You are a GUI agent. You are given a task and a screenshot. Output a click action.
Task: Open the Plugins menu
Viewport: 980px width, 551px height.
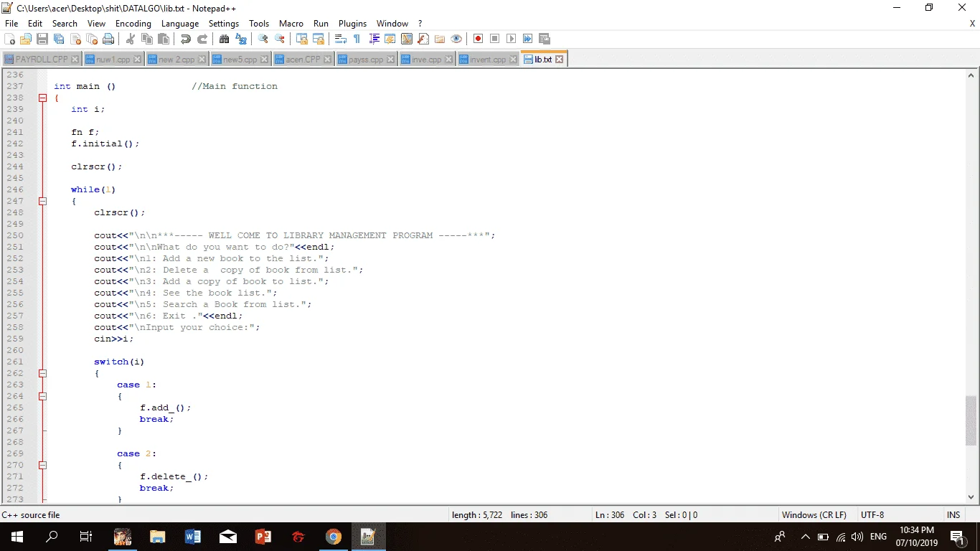352,24
